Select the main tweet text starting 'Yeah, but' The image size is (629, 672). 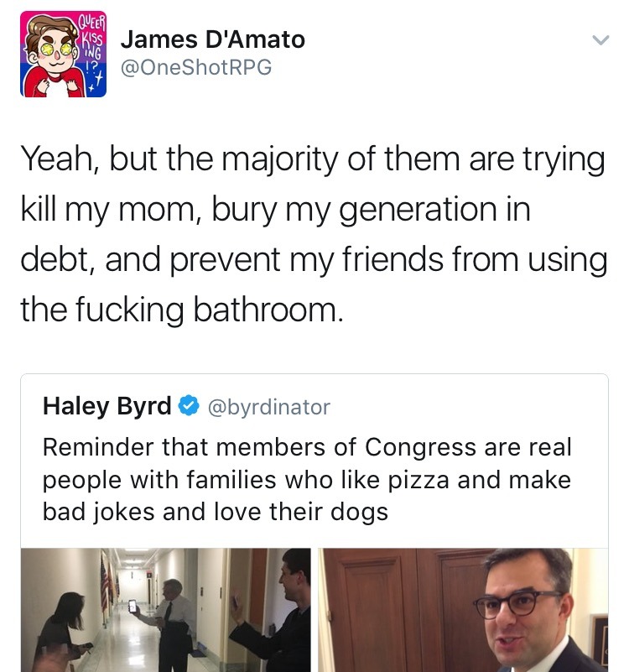[x=314, y=233]
